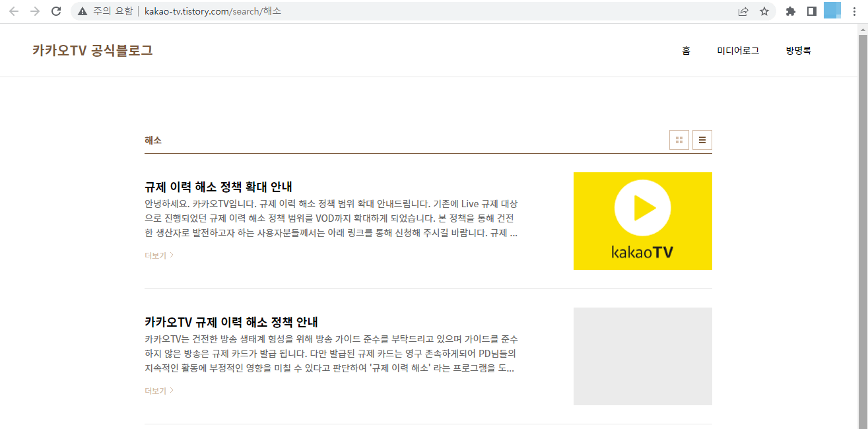This screenshot has height=429, width=868.
Task: Reload the current page
Action: pos(55,11)
